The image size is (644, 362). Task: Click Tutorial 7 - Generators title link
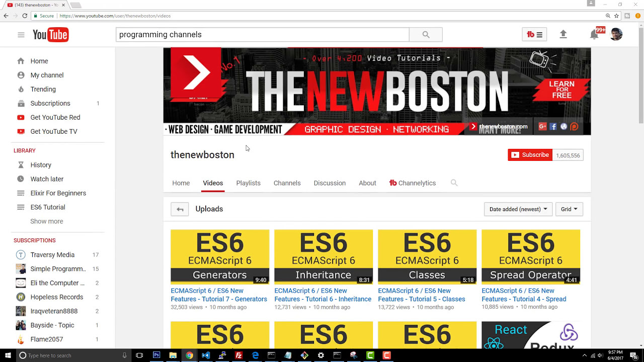tap(219, 295)
